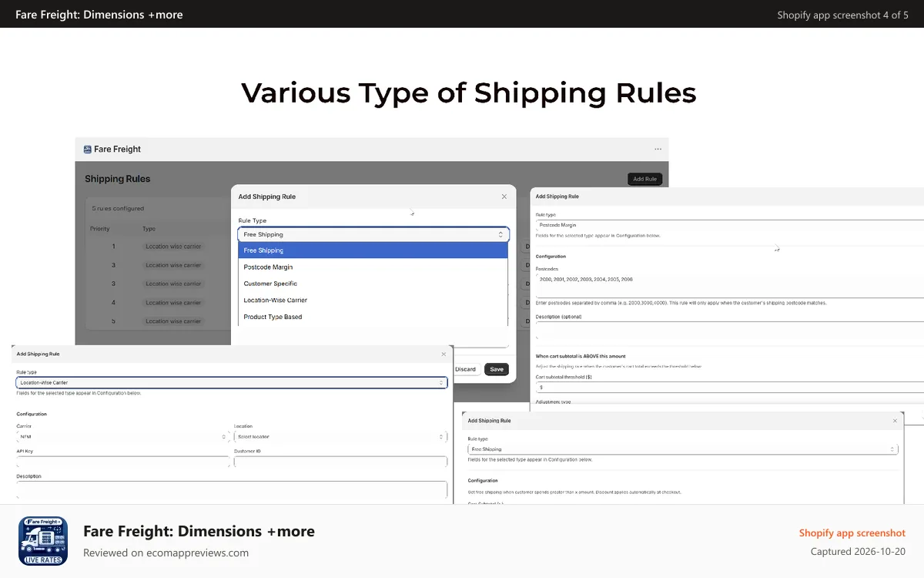Click 'Reviewed on ecomappreviews.com' text

coord(166,553)
